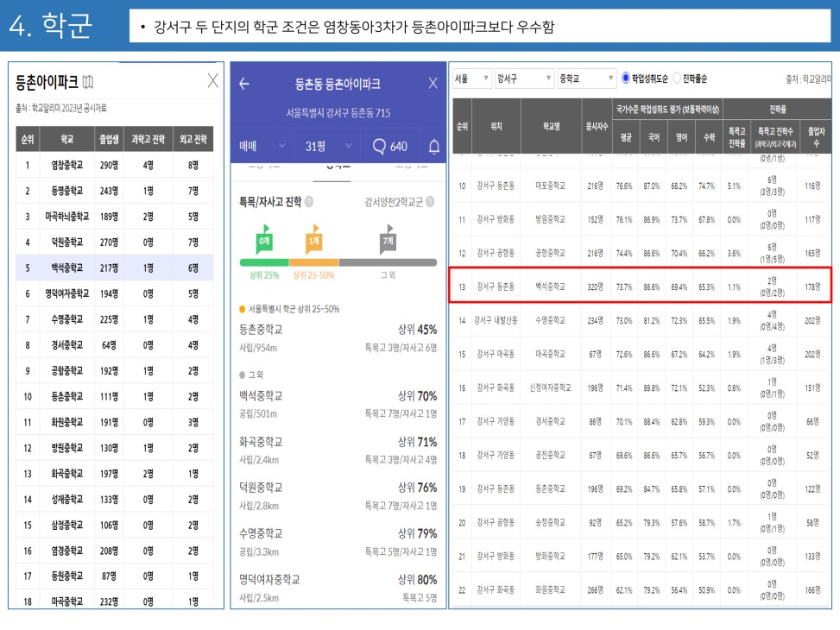Click help icon next to 강서양천2학교군

pos(430,202)
